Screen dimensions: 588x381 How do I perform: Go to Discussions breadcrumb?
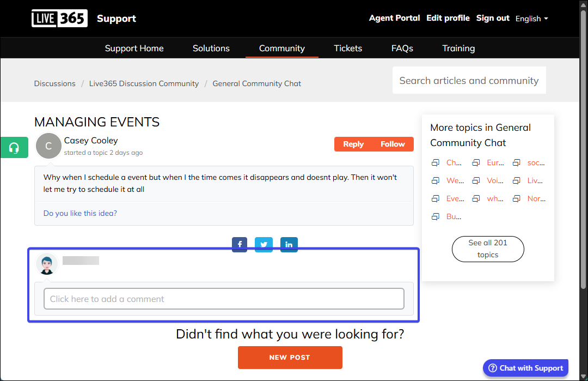point(55,83)
